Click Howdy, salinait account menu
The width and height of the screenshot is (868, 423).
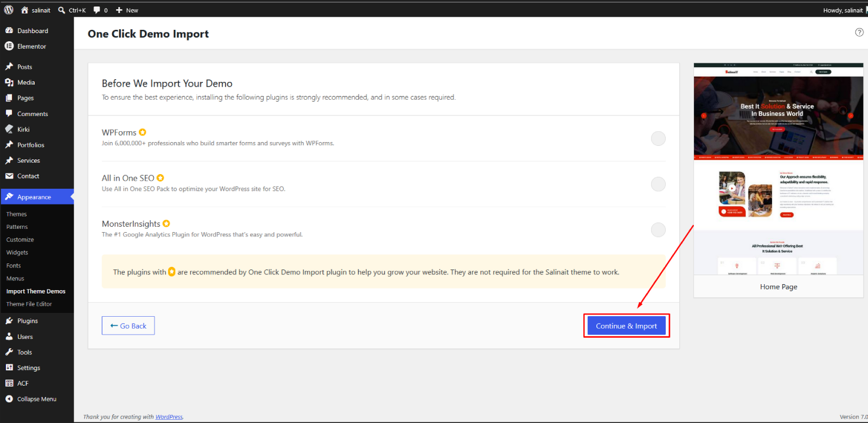coord(843,10)
